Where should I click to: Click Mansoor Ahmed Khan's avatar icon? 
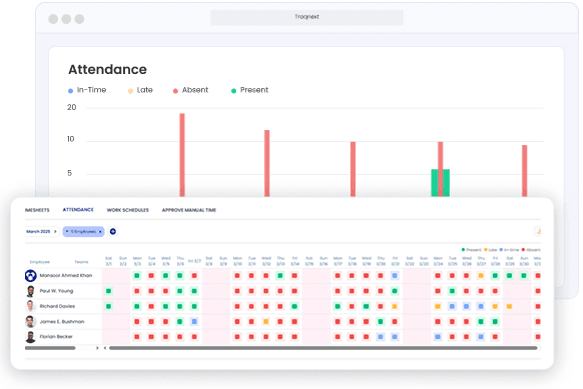point(30,276)
